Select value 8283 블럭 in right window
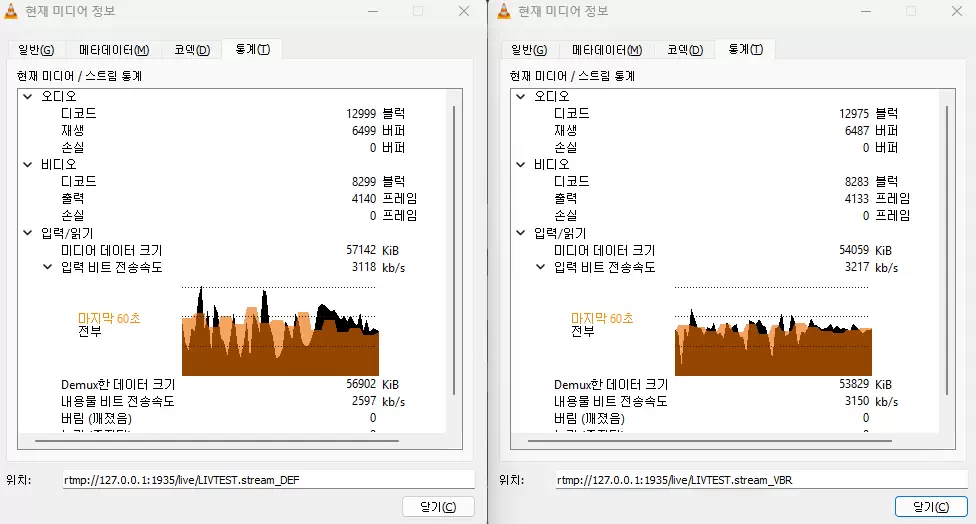This screenshot has width=976, height=524. (x=871, y=181)
